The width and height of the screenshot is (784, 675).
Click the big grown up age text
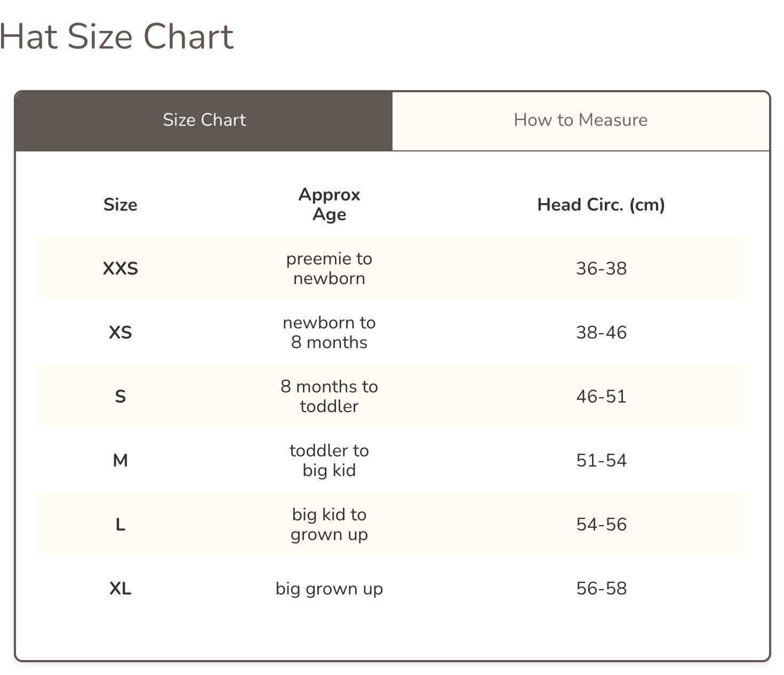point(329,589)
